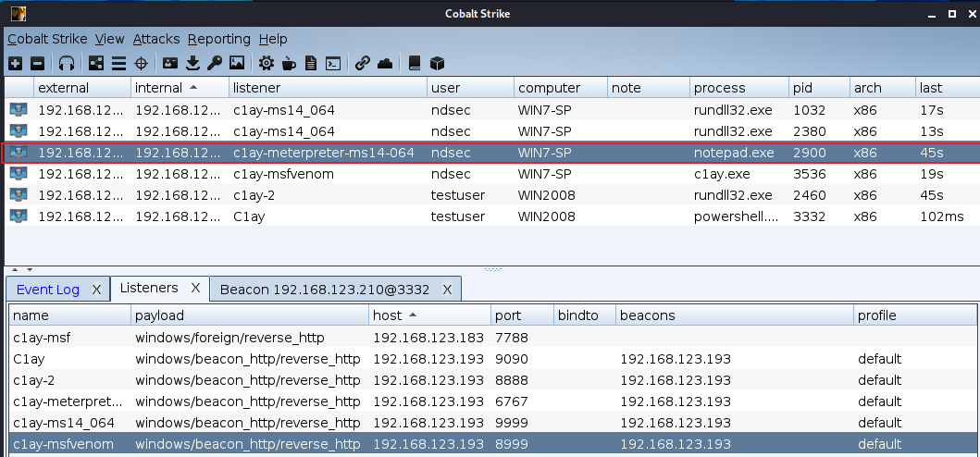Select the listener on port 9090
The height and width of the screenshot is (457, 980).
(492, 359)
